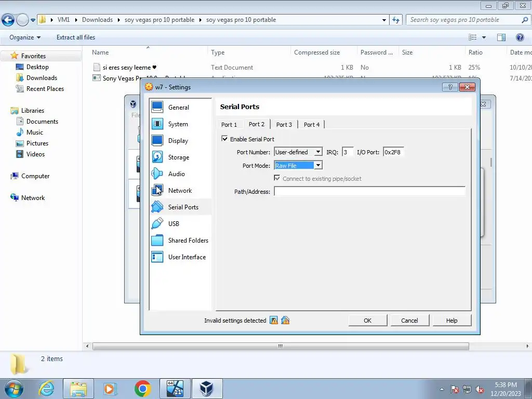Open Shared Folders category icon

click(x=157, y=240)
